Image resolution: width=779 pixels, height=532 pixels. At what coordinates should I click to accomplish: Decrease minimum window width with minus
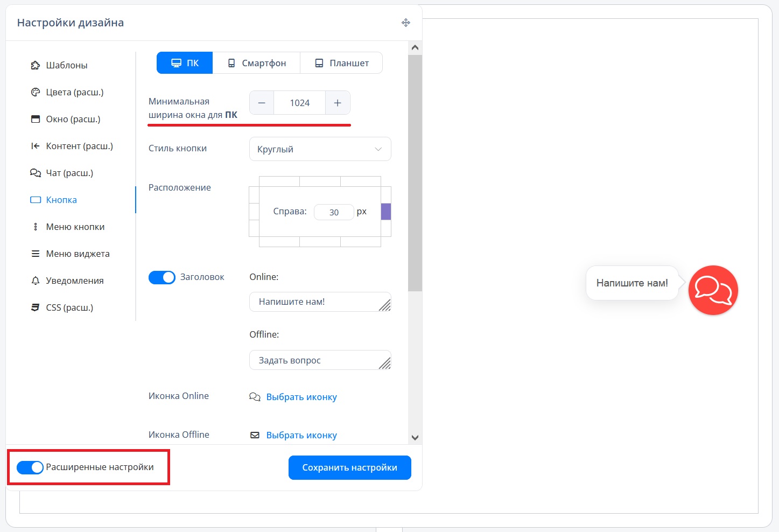point(262,103)
